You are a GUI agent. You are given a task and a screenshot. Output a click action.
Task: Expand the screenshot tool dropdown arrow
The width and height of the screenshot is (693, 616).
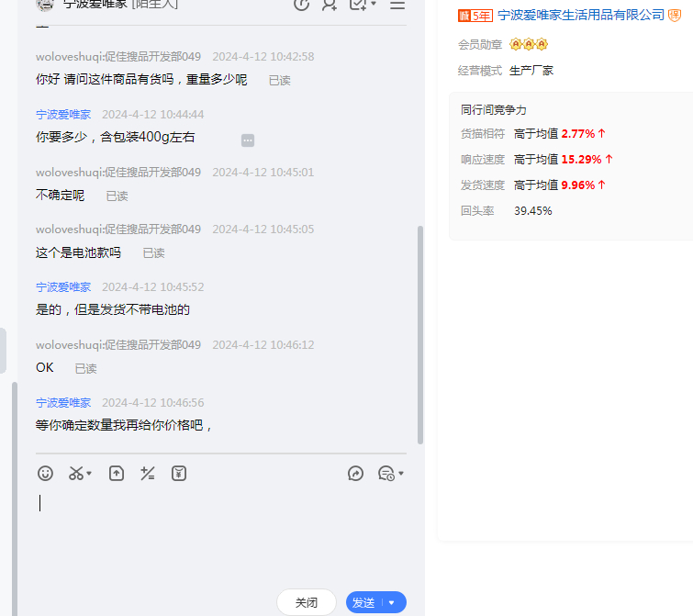click(x=89, y=475)
